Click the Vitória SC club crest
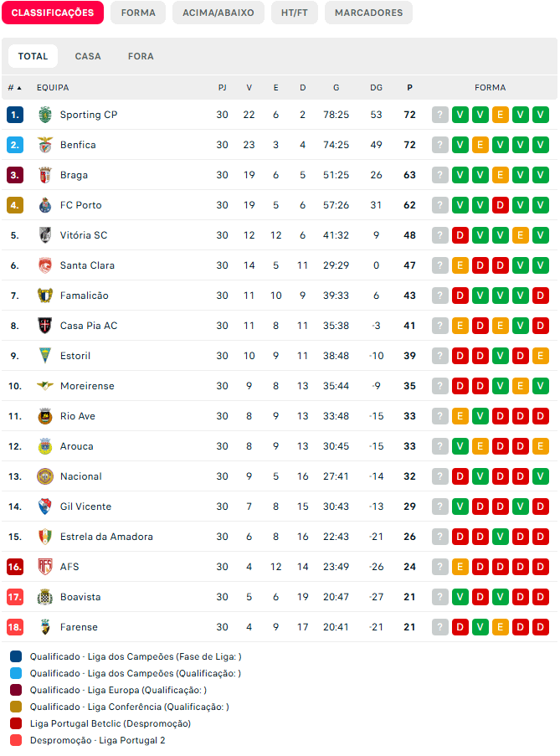This screenshot has width=560, height=756. (x=44, y=235)
